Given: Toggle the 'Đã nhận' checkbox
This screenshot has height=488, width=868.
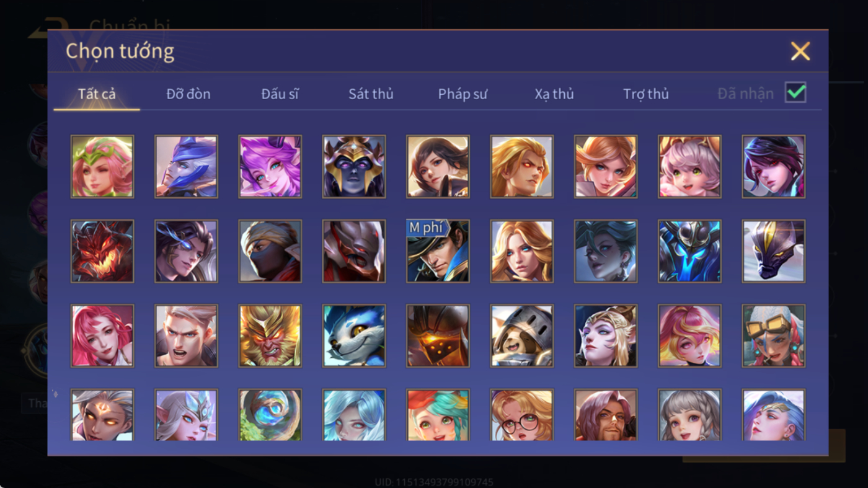Looking at the screenshot, I should tap(795, 93).
